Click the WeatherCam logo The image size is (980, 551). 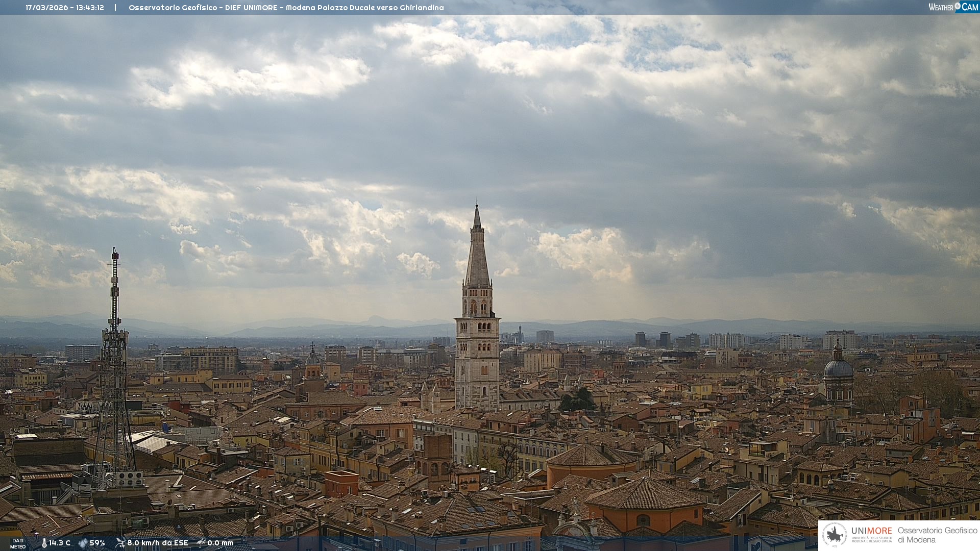click(x=952, y=7)
